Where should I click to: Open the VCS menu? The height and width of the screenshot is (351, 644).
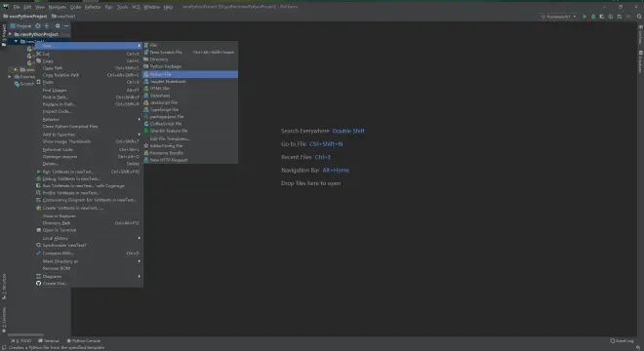[x=136, y=7]
